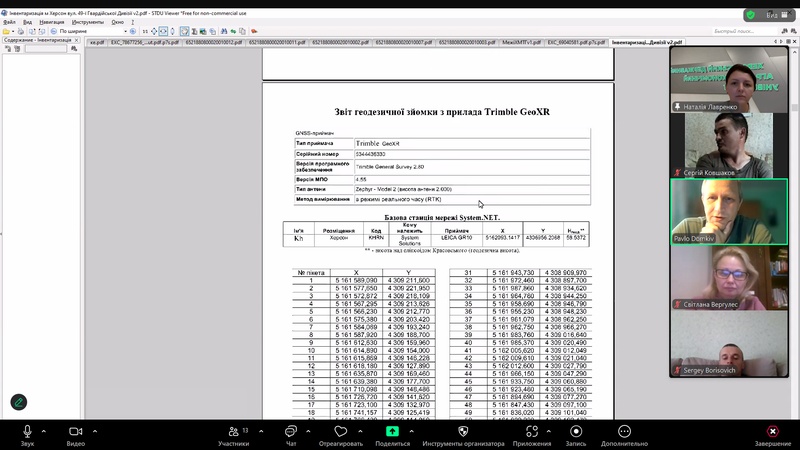
Task: Expand the arrow next to Отреагировать
Action: point(360,431)
